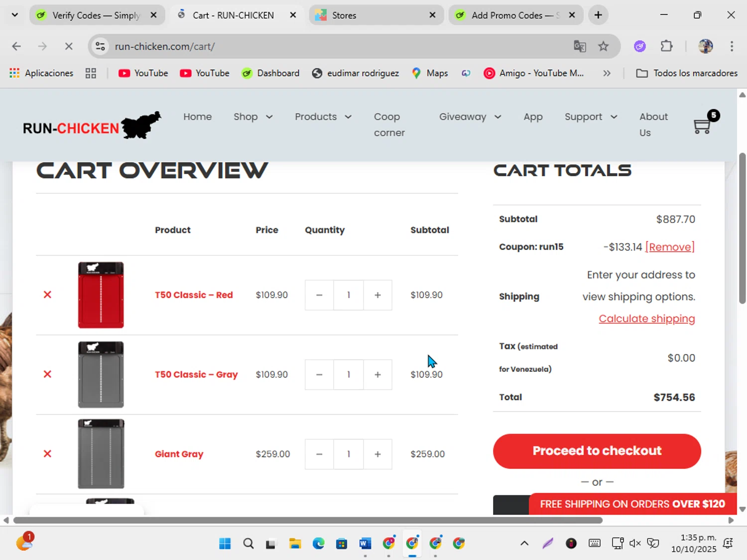Expand the Products menu

click(323, 116)
